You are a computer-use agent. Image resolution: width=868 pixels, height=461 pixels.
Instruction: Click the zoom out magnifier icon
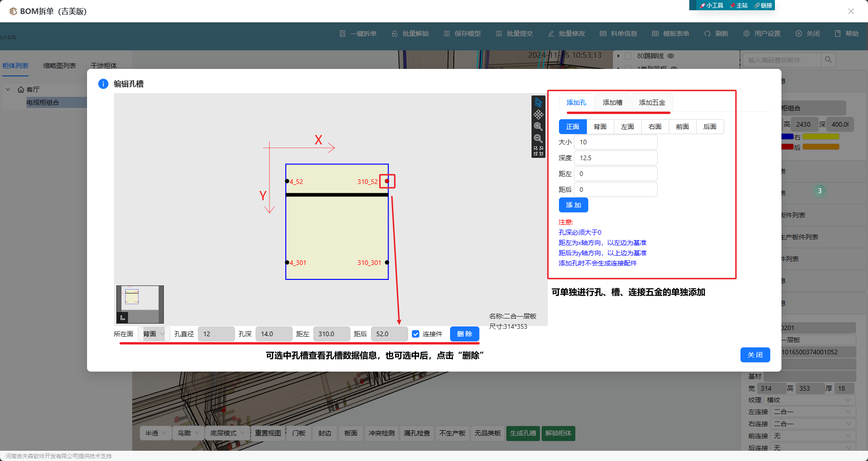point(538,139)
